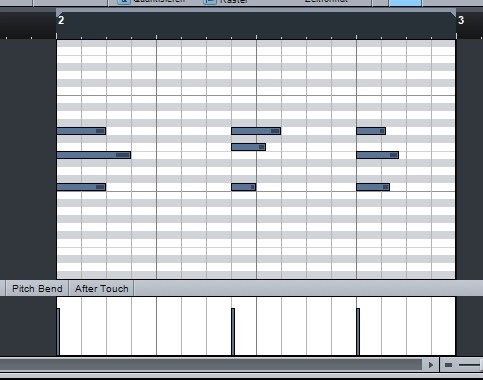Open the Zeitformat time format setting
Image resolution: width=483 pixels, height=380 pixels.
click(326, 1)
